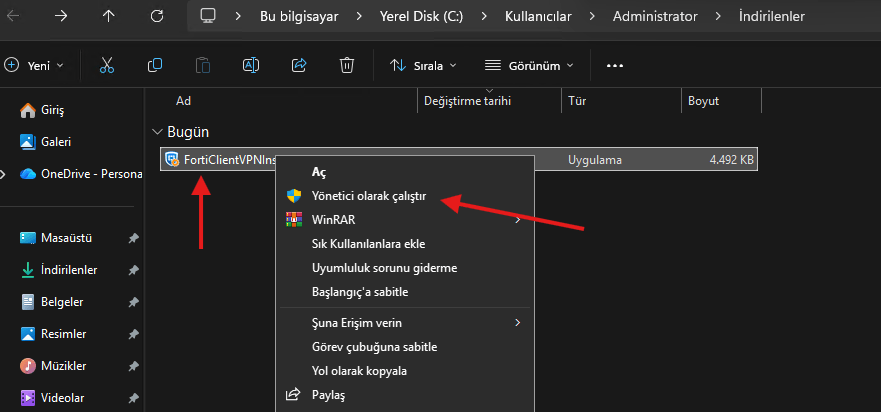Refresh the current folder view
This screenshot has width=881, height=412.
point(157,16)
